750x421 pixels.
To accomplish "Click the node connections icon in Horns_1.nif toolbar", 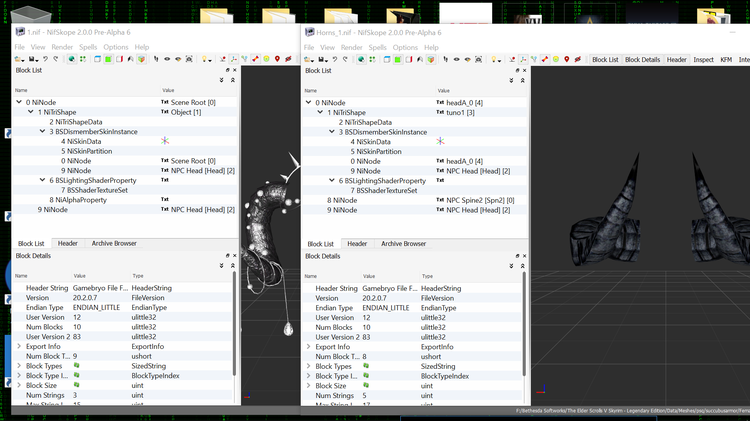I will click(534, 59).
